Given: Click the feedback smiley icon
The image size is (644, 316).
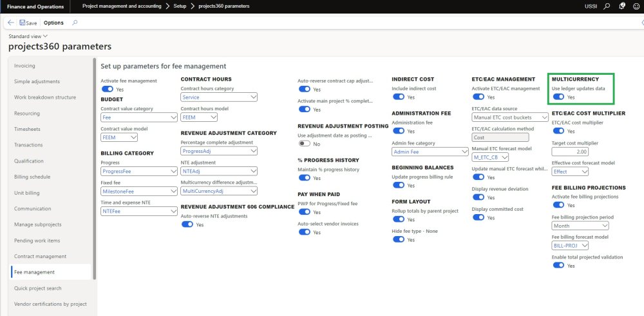Looking at the screenshot, I should [636, 6].
